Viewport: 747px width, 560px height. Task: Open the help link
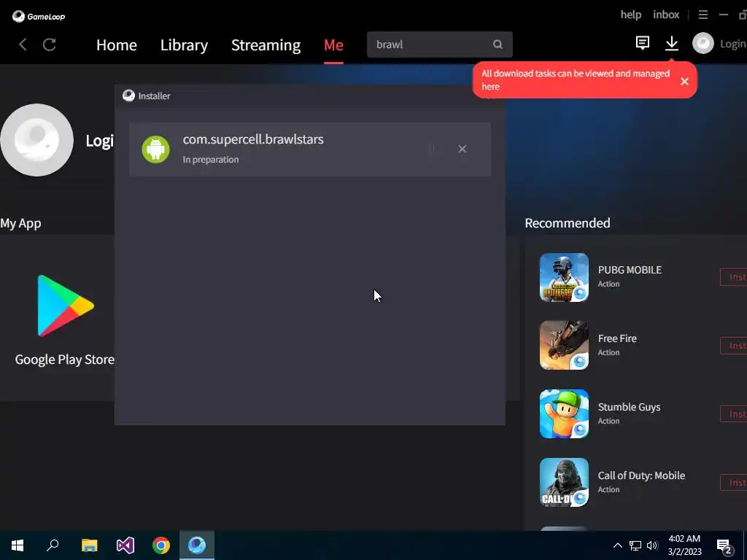coord(631,15)
